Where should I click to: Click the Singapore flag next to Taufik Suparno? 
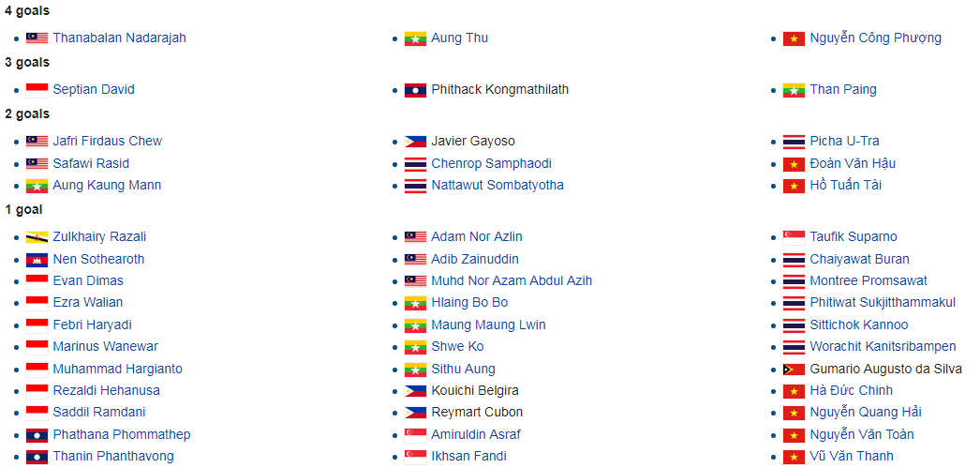pos(794,237)
